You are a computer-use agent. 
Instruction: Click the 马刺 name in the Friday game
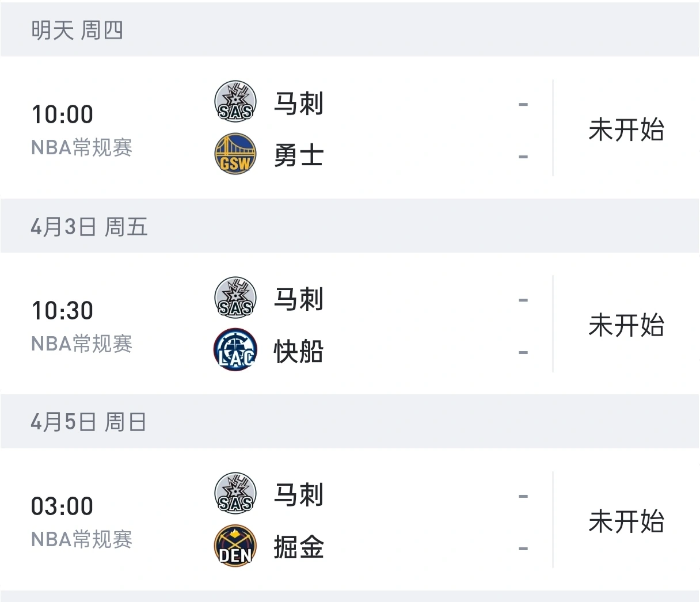(298, 299)
